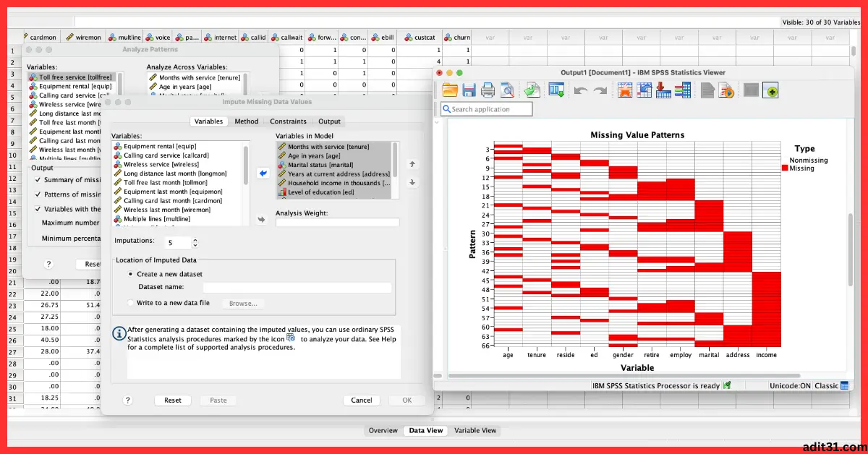868x454 pixels.
Task: Undo the last action in Viewer
Action: pos(580,90)
